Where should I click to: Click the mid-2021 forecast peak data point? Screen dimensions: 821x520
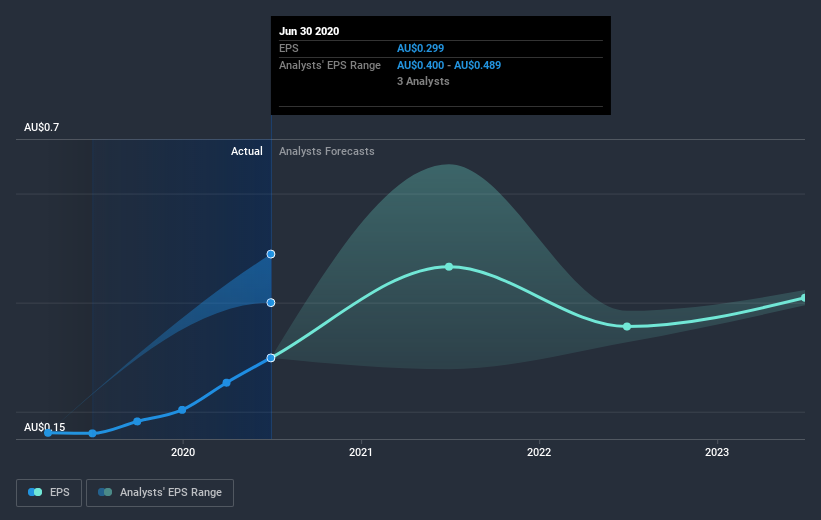coord(449,267)
